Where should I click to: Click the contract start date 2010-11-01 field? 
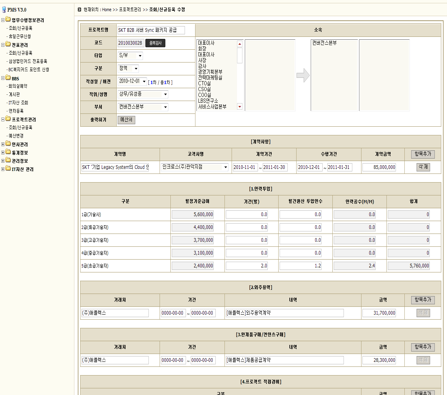tap(245, 167)
